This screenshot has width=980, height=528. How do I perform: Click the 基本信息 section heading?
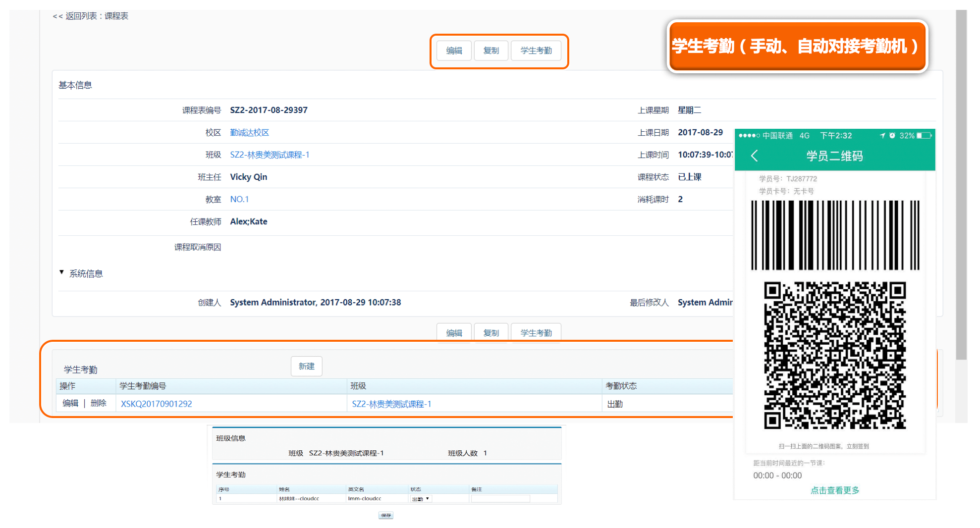[75, 85]
